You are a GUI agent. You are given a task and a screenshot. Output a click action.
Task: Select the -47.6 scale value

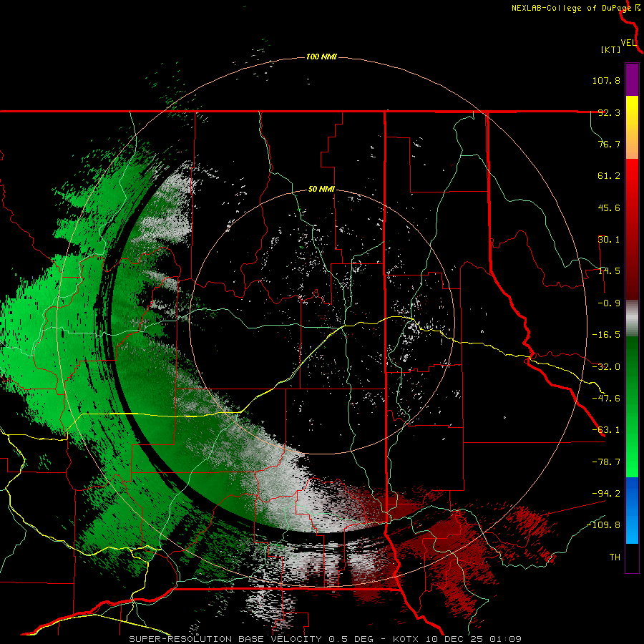click(606, 399)
